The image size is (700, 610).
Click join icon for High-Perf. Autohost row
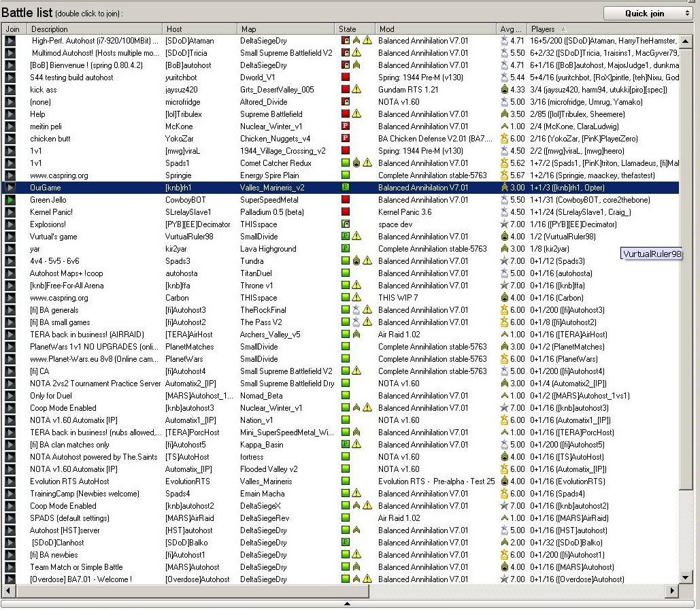tap(10, 41)
